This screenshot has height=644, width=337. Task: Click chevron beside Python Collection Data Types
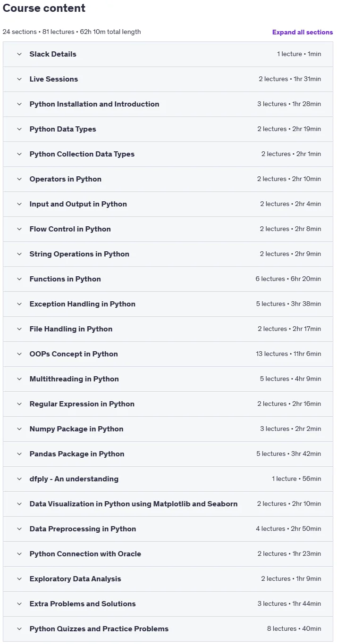pos(19,154)
